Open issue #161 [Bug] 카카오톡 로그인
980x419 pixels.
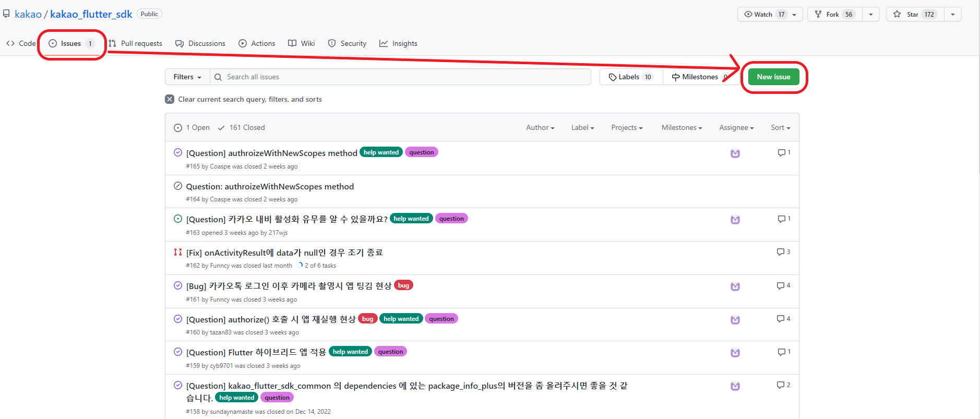289,286
